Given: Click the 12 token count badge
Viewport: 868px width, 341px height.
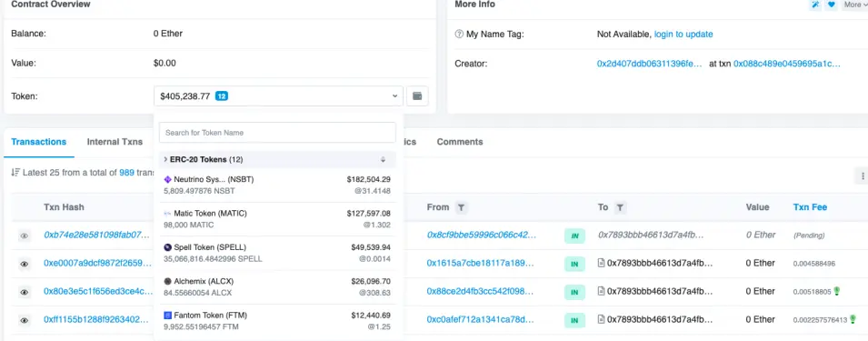Looking at the screenshot, I should point(222,95).
